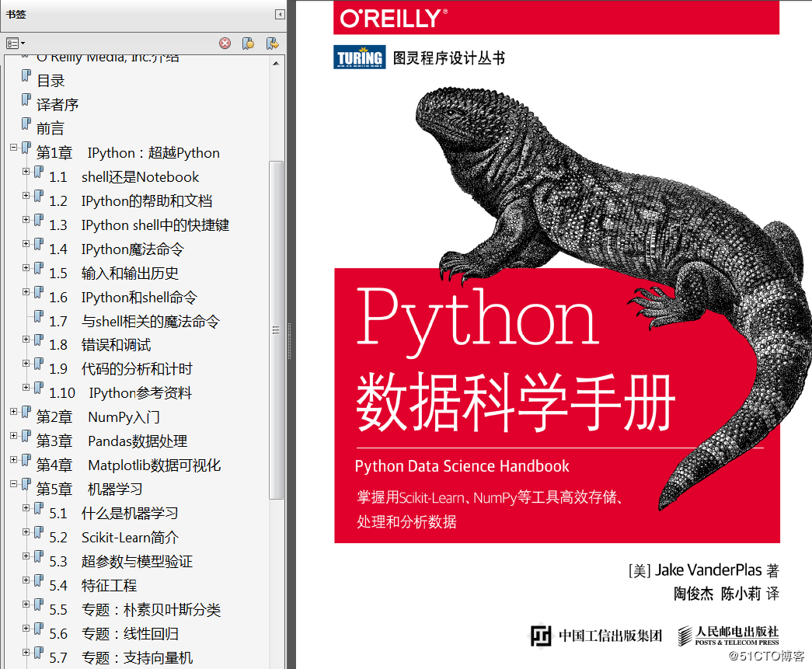812x669 pixels.
Task: Select bookmark 第1章 IPython：超越Python
Action: tap(128, 153)
